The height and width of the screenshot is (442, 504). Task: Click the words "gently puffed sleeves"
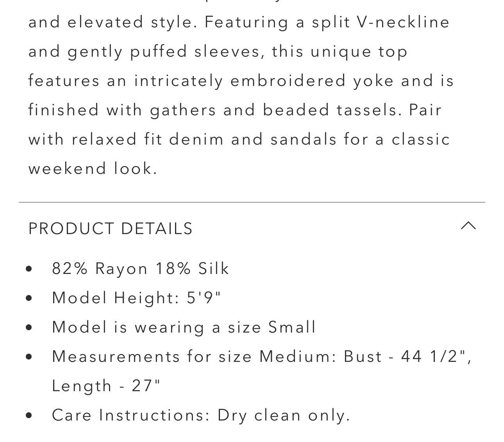click(x=164, y=52)
